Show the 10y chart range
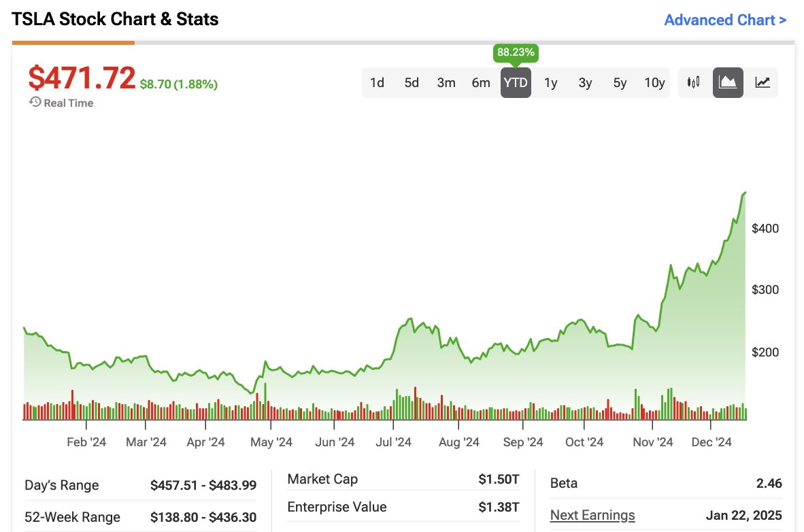804x532 pixels. point(654,82)
